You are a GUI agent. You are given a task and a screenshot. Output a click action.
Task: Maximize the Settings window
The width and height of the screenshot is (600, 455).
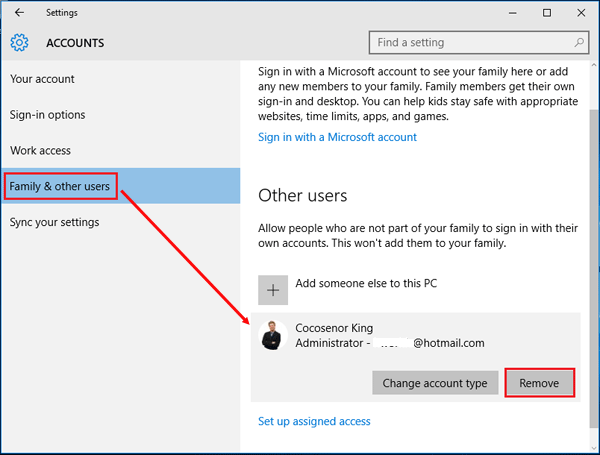click(547, 13)
